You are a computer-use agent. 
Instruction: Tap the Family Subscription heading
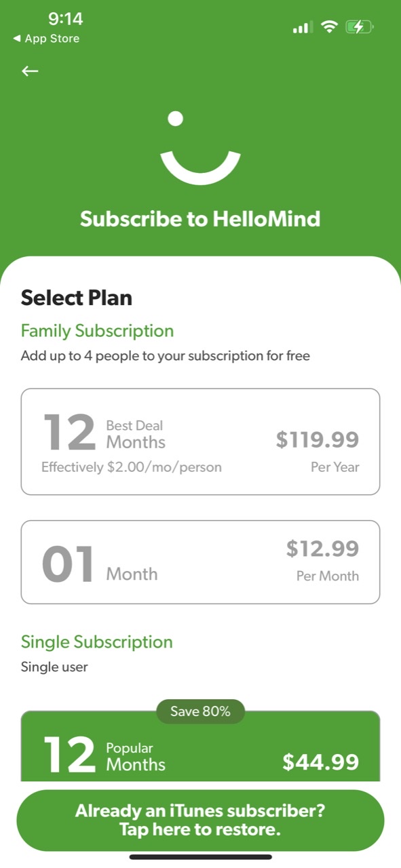[x=97, y=331]
